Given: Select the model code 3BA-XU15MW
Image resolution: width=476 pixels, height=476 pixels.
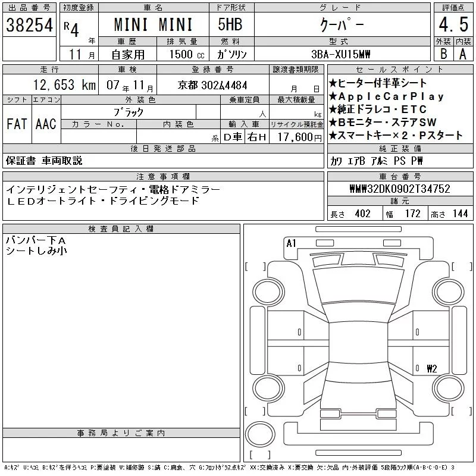Looking at the screenshot, I should [341, 54].
